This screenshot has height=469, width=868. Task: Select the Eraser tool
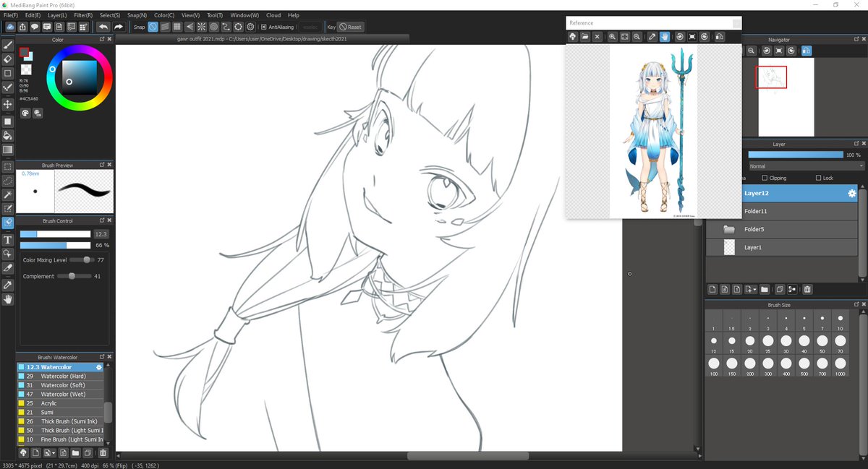click(x=8, y=59)
